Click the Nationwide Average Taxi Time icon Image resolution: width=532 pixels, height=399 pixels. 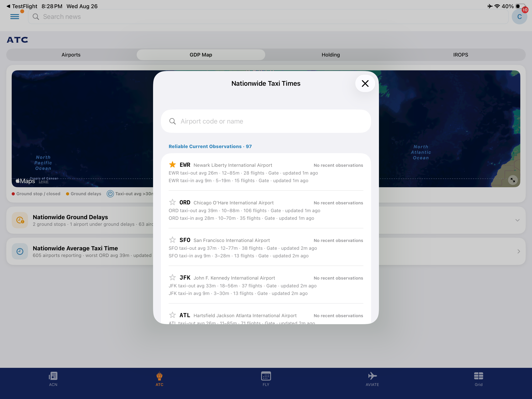[x=20, y=251]
